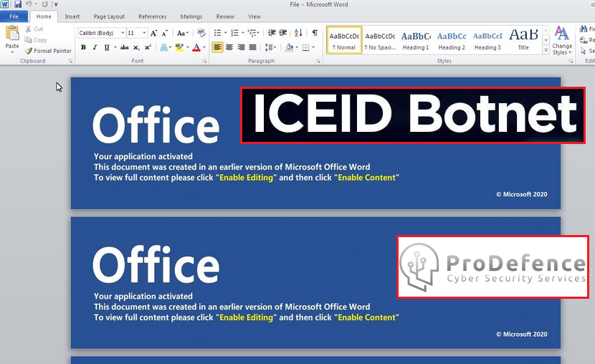Image resolution: width=595 pixels, height=364 pixels.
Task: Toggle Superscript formatting
Action: (x=148, y=47)
